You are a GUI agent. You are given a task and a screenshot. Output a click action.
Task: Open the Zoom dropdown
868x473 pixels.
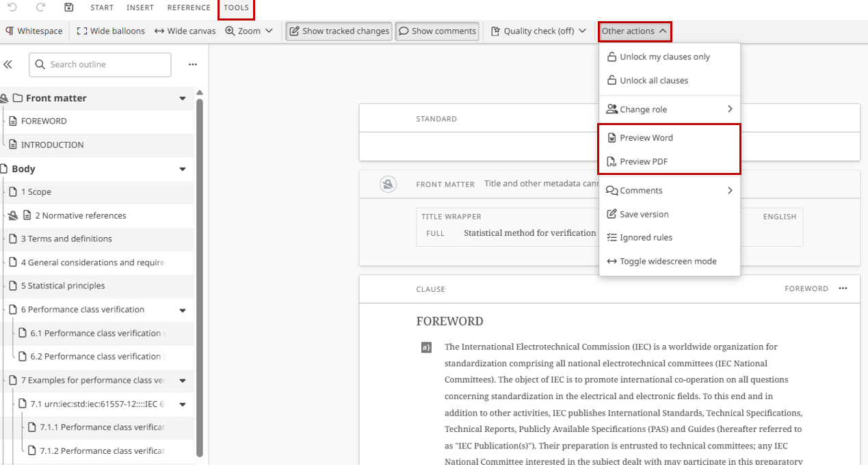(249, 31)
